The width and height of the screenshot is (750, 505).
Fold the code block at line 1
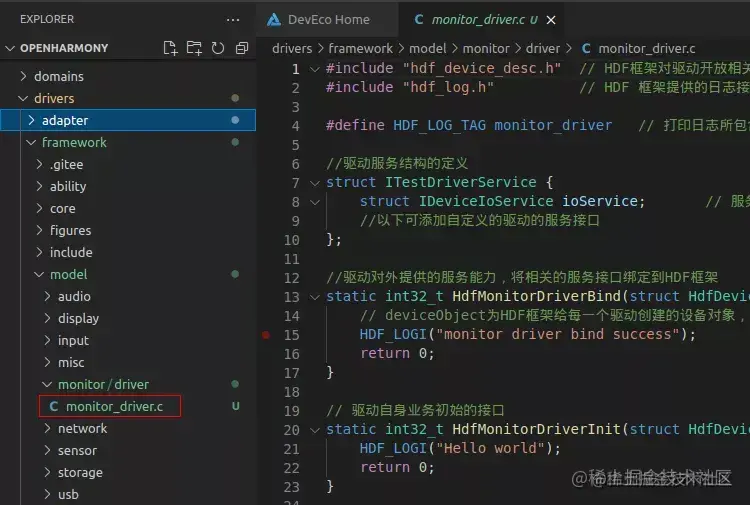315,69
